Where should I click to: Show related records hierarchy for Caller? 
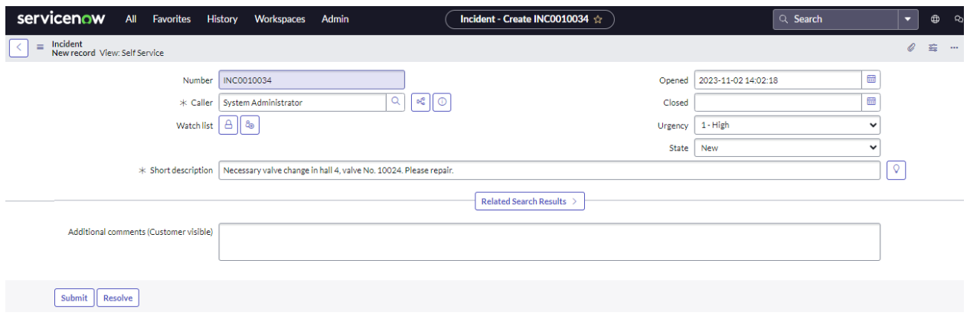(x=420, y=103)
